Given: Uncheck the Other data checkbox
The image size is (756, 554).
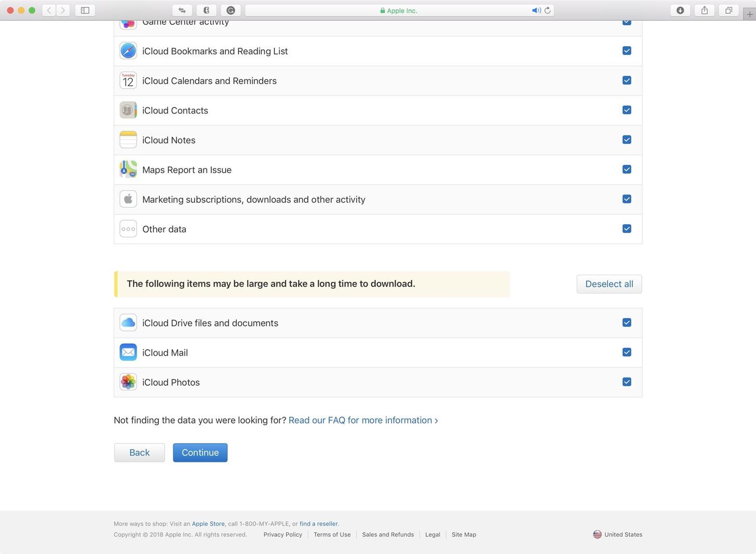Looking at the screenshot, I should click(x=627, y=228).
